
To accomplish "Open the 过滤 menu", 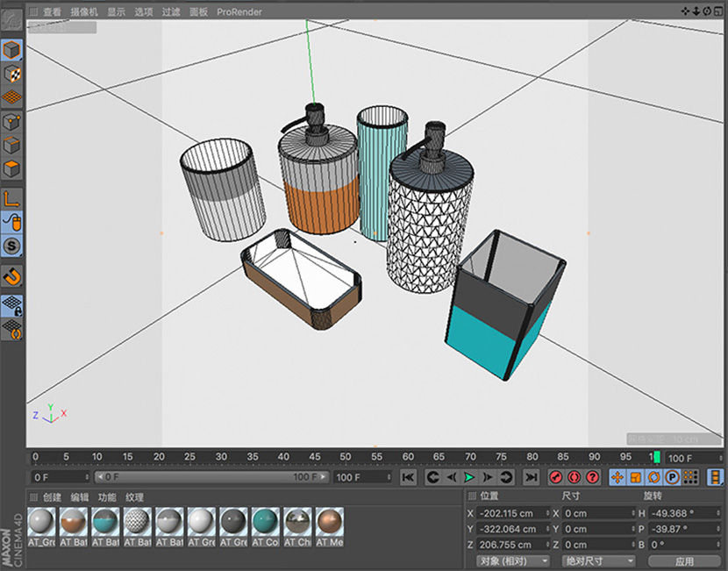I will point(171,12).
